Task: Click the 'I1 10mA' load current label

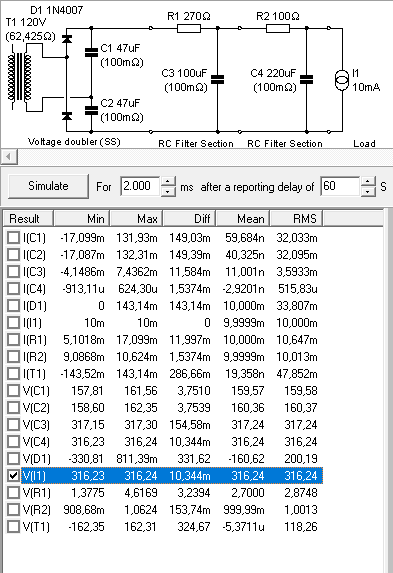Action: (x=366, y=80)
